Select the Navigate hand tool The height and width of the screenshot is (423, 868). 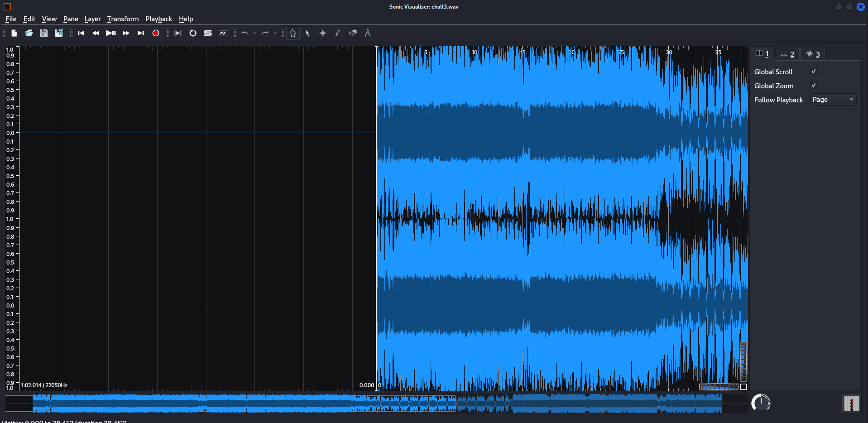tap(293, 33)
